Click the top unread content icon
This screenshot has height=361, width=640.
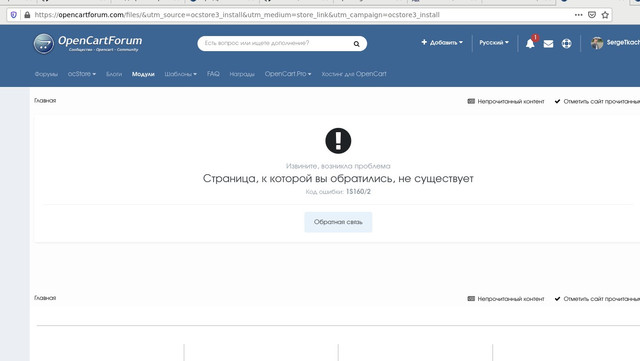(x=471, y=101)
